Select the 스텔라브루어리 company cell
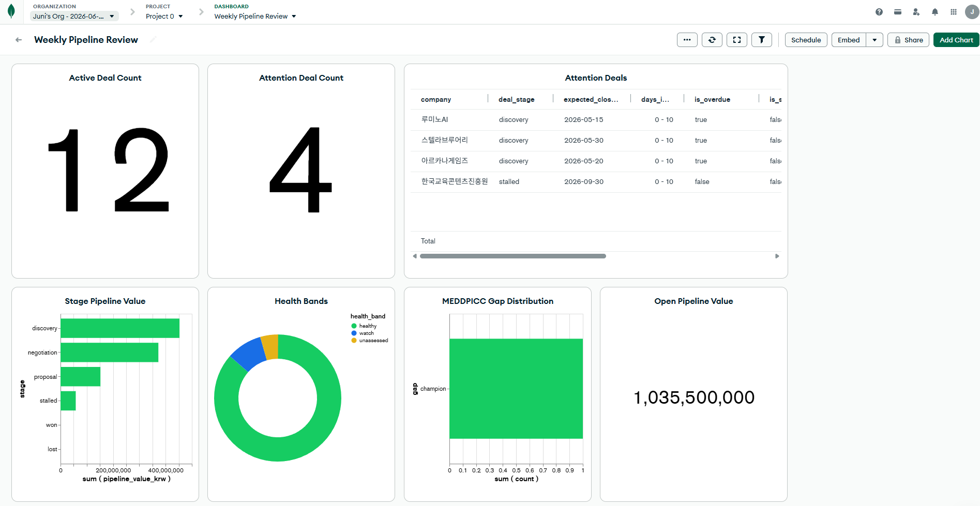 (x=445, y=140)
